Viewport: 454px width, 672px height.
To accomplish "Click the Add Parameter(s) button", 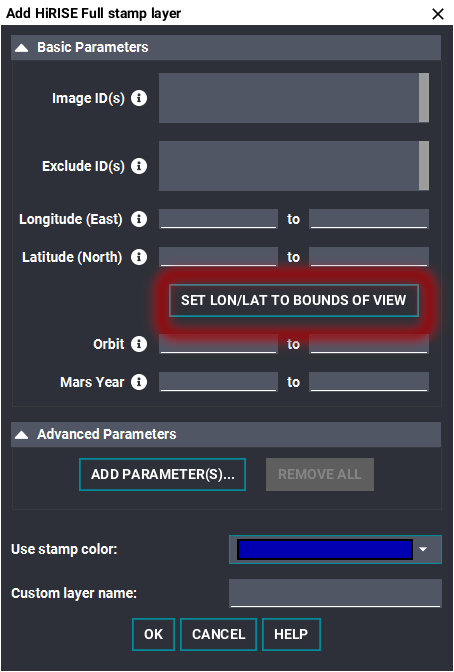I will [162, 474].
